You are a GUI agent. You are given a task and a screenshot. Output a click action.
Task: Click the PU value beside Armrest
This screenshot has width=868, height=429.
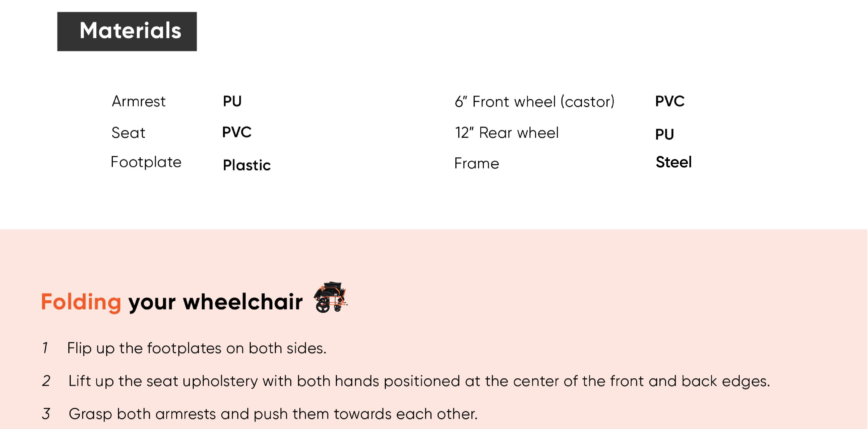(x=232, y=101)
